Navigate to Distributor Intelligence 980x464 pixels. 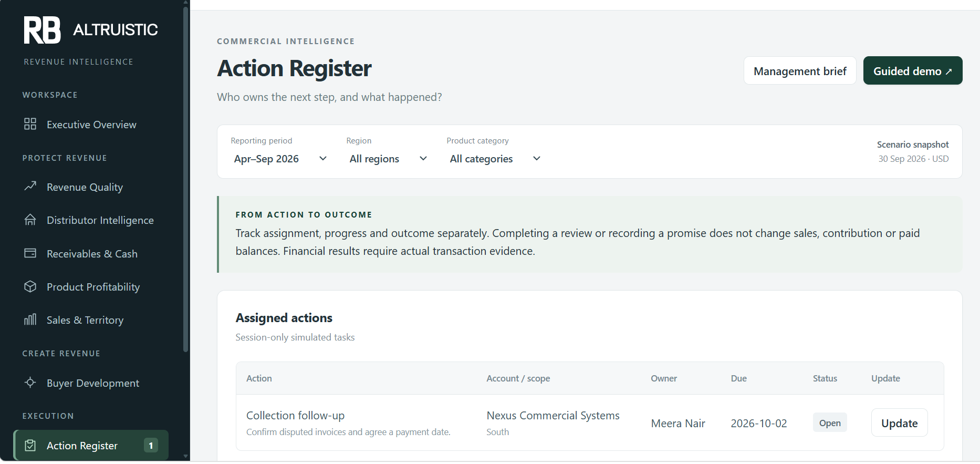(x=91, y=220)
